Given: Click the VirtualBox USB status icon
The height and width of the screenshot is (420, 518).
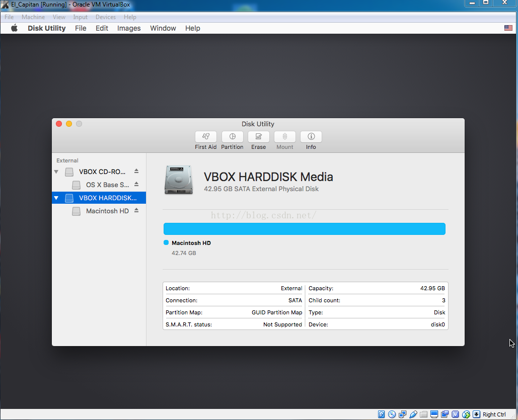Looking at the screenshot, I should pyautogui.click(x=413, y=414).
